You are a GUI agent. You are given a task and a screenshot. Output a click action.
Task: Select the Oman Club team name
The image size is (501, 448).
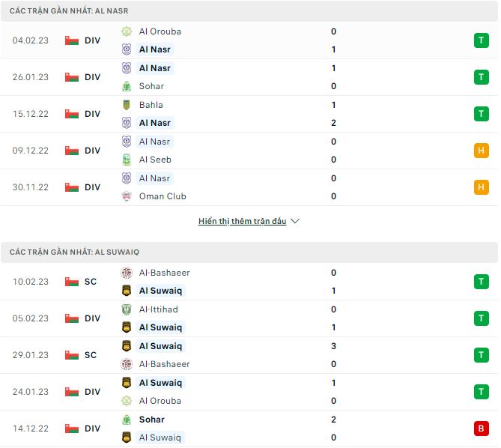[x=163, y=196]
